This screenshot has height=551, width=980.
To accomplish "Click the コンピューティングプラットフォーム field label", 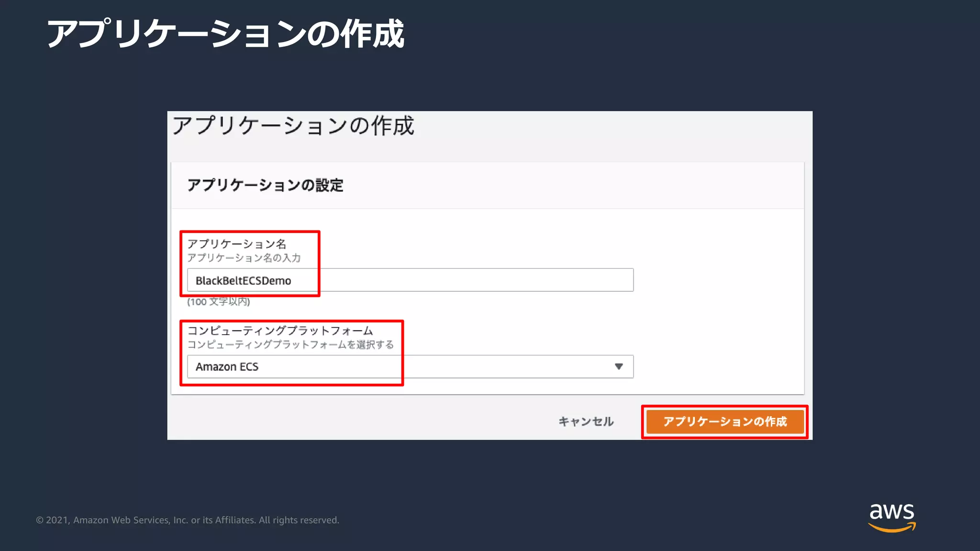I will (x=280, y=331).
